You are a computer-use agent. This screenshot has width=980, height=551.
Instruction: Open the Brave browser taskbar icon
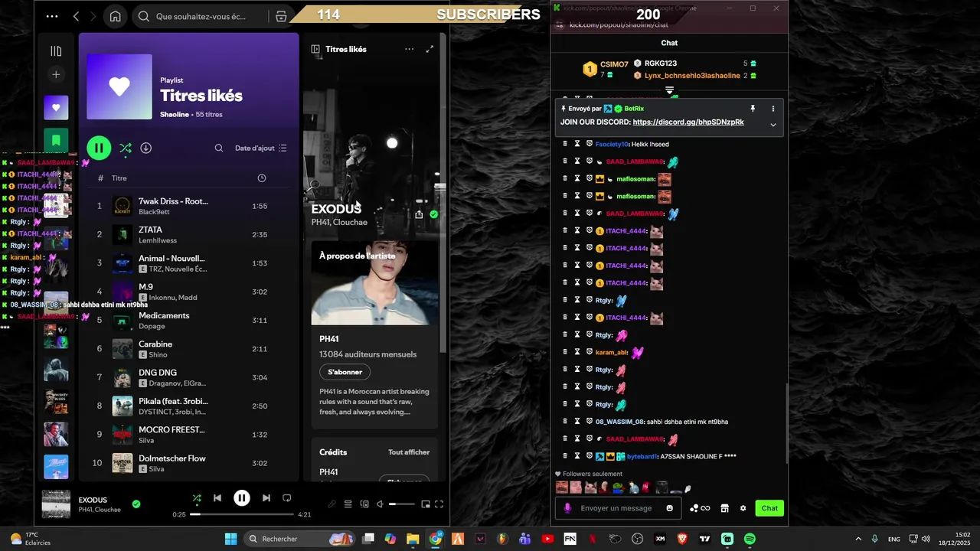pos(682,539)
